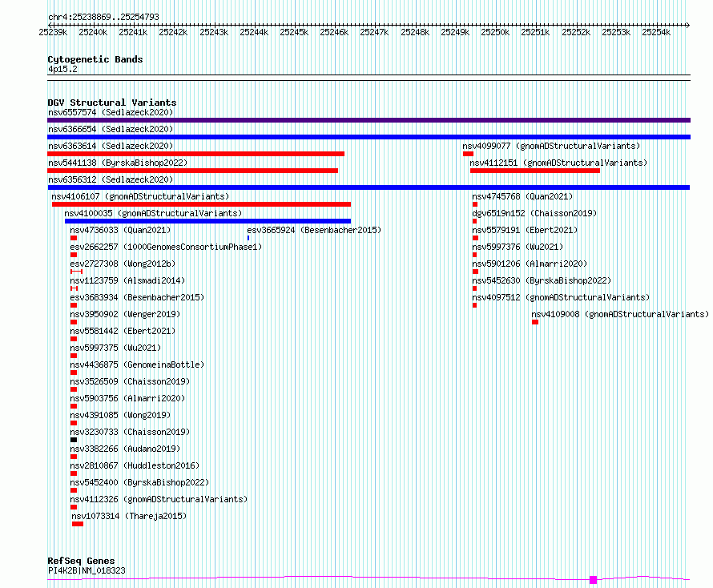Select the red bar under nsv6363614
The width and height of the screenshot is (713, 588).
tap(196, 154)
